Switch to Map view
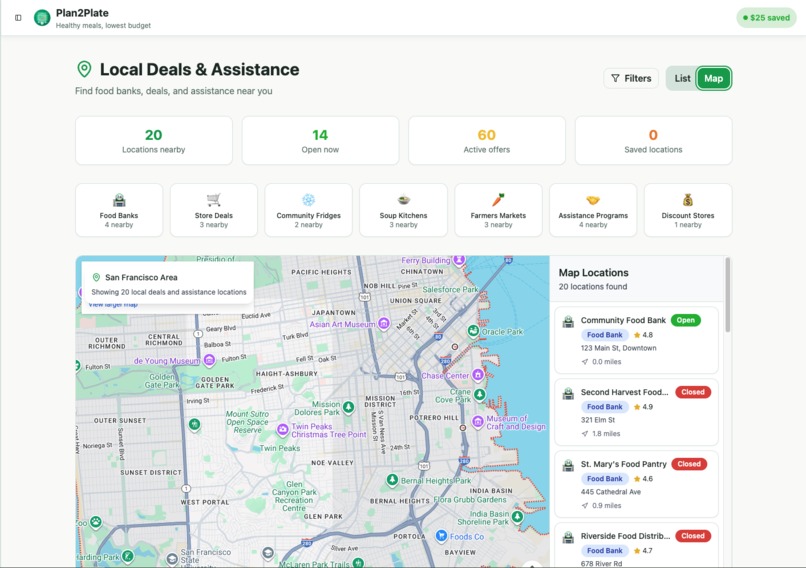 [713, 78]
